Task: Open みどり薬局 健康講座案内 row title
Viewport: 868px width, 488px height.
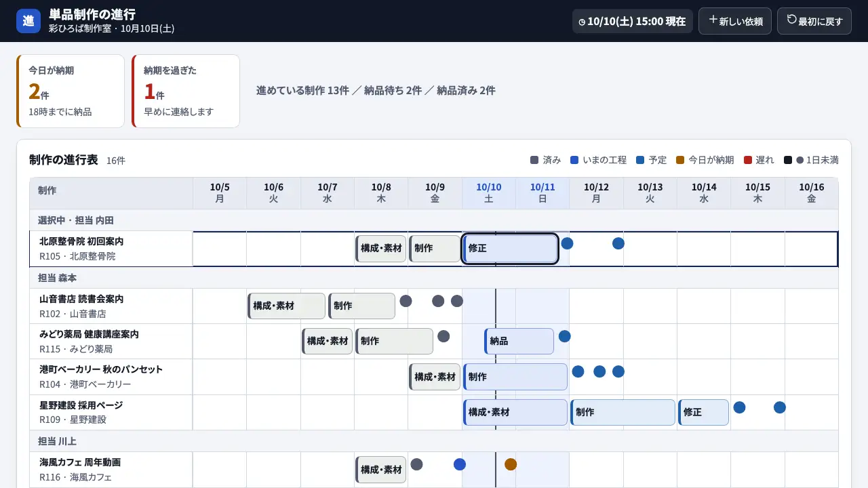Action: [x=89, y=334]
